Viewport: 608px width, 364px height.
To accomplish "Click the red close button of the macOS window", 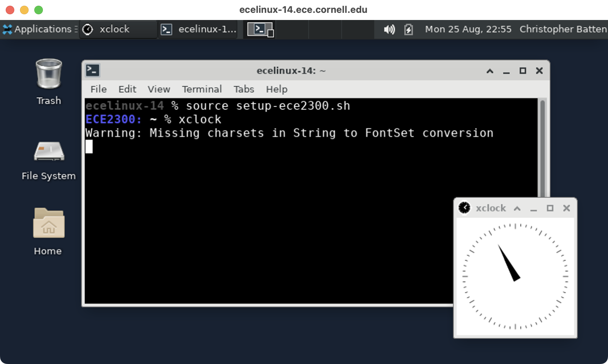I will tap(10, 10).
